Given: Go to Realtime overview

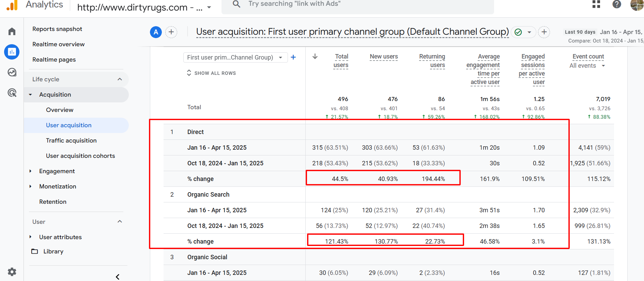Looking at the screenshot, I should click(58, 44).
